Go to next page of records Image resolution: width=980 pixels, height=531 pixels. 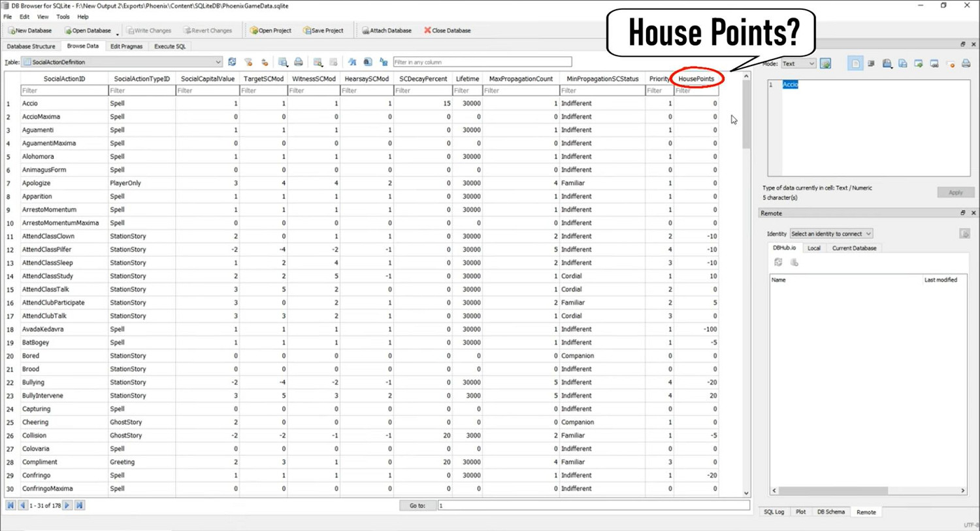tap(67, 505)
